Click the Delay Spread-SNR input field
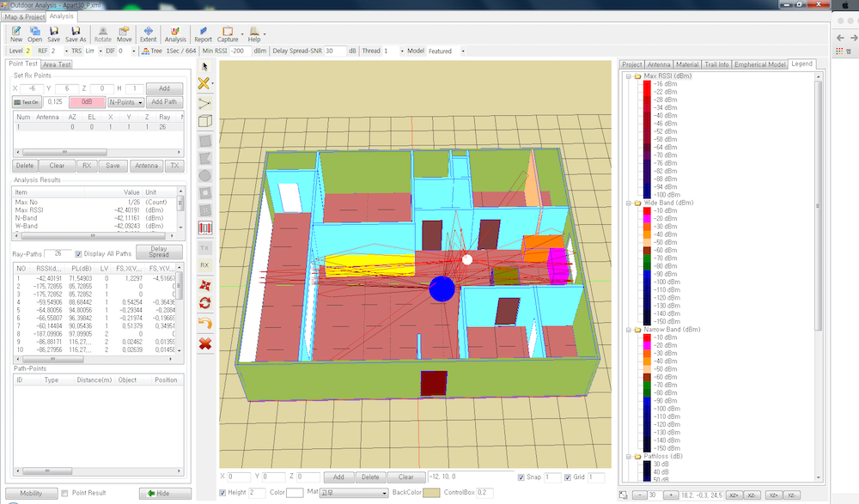 coord(335,51)
